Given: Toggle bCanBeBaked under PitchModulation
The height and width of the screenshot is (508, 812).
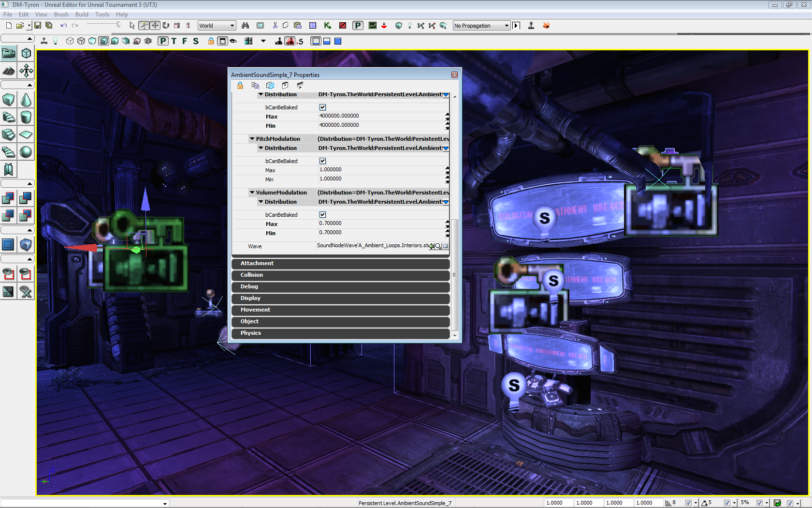Looking at the screenshot, I should point(323,161).
